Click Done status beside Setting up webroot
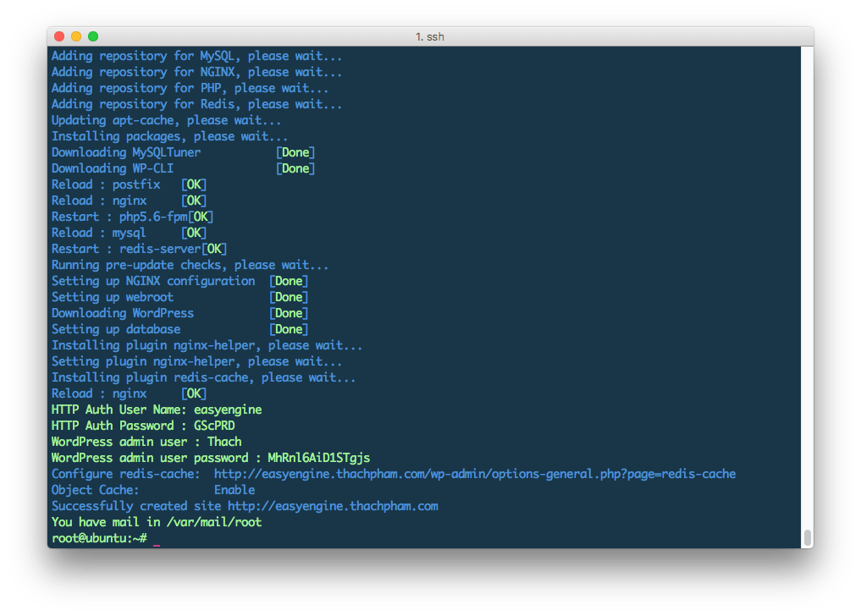Image resolution: width=861 pixels, height=616 pixels. coord(289,297)
